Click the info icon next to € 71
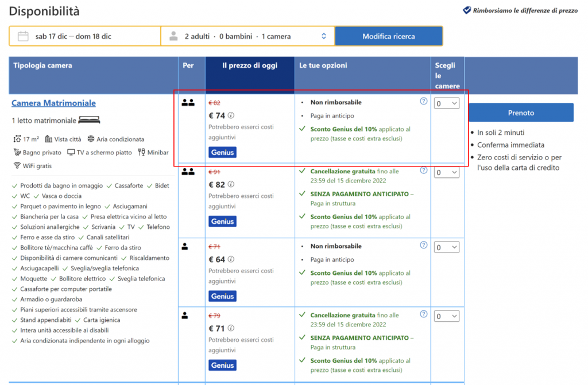Screen dimensions: 588x385 (231, 328)
